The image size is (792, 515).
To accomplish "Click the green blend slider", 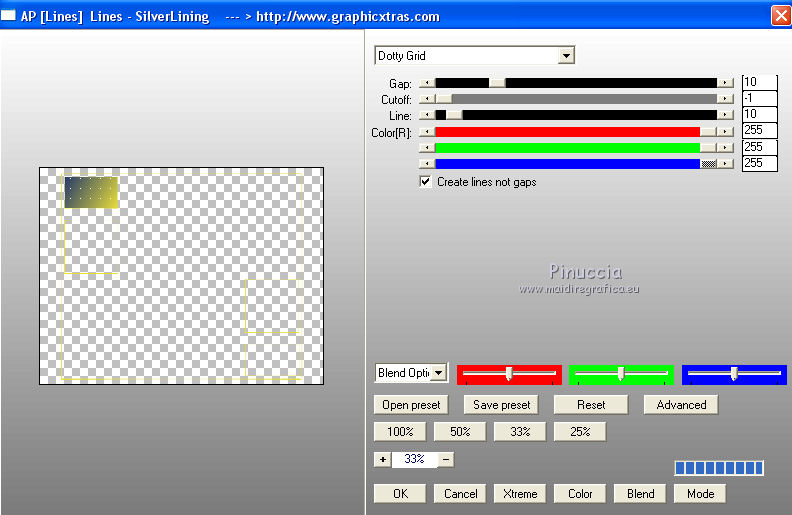I will (621, 374).
